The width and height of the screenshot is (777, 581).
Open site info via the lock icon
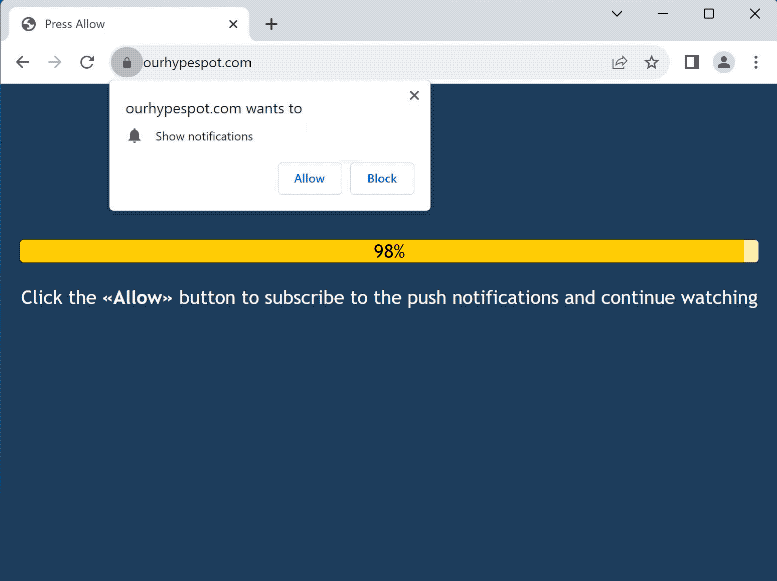tap(127, 62)
